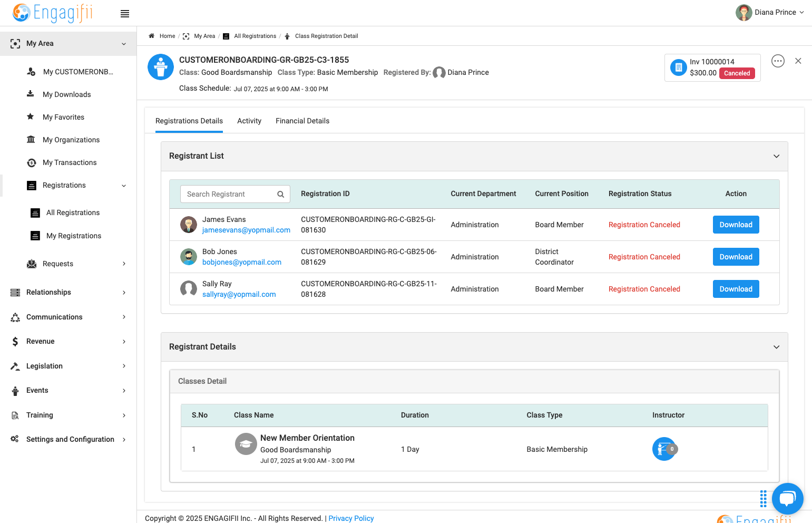Collapse the Registrant Details panel
This screenshot has height=523, width=812.
tap(776, 347)
